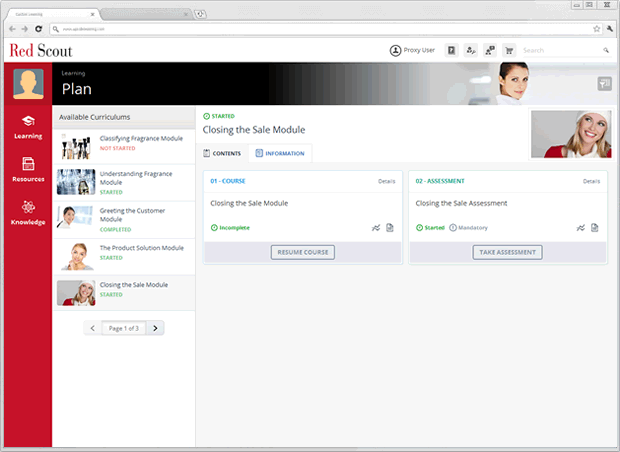Close the first browser tab
Screen dimensions: 620x452
[x=92, y=14]
